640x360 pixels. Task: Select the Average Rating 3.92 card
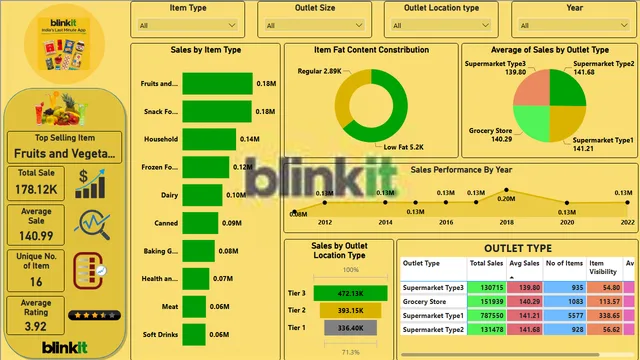pyautogui.click(x=36, y=316)
